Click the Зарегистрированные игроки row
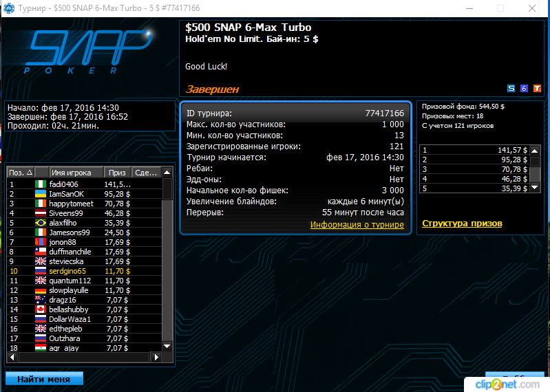550x392 pixels. [295, 146]
